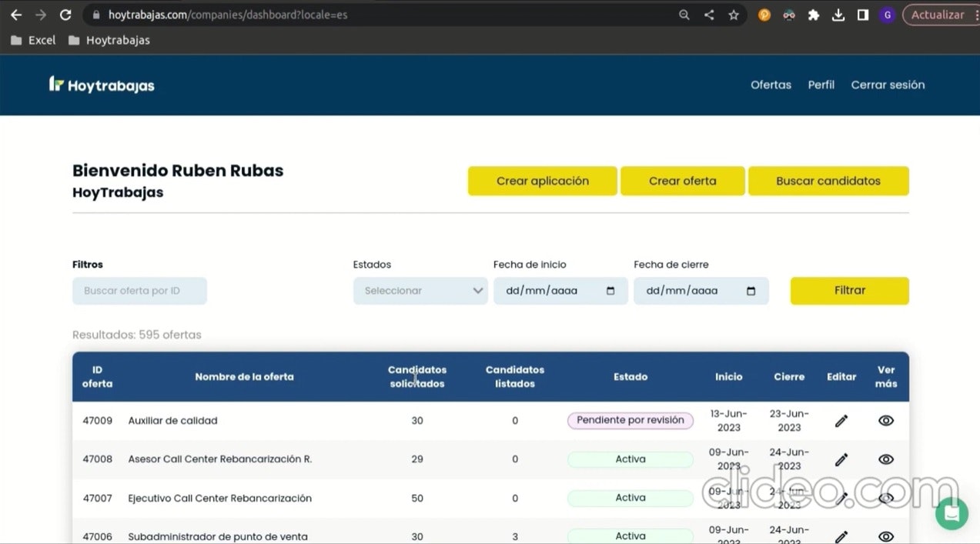980x544 pixels.
Task: Expand the Estados Seleccionar dropdown
Action: coord(420,291)
